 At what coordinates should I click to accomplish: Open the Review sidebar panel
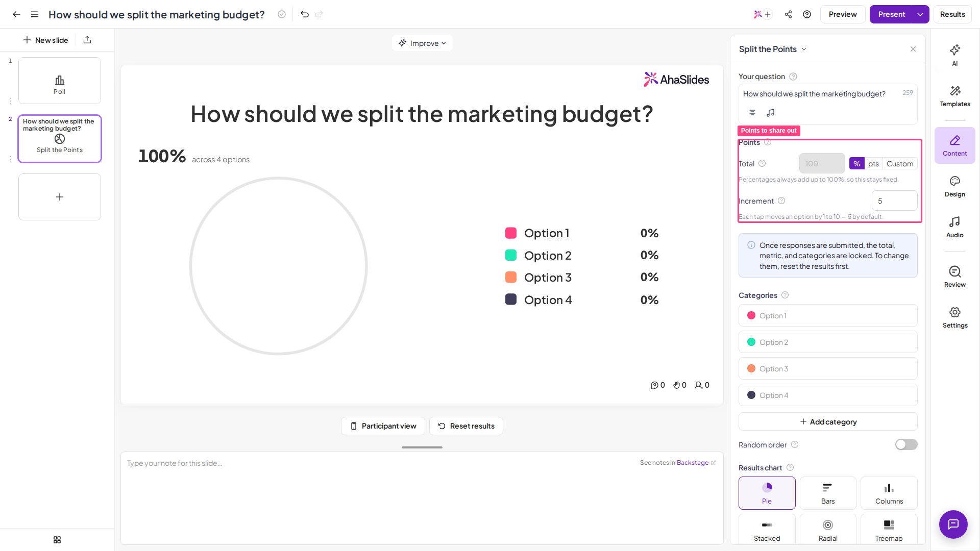pos(955,277)
